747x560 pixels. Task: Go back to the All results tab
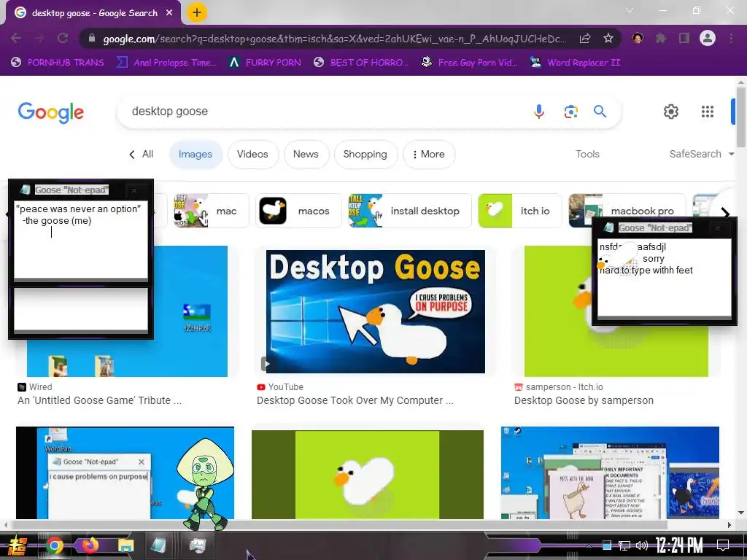click(142, 155)
